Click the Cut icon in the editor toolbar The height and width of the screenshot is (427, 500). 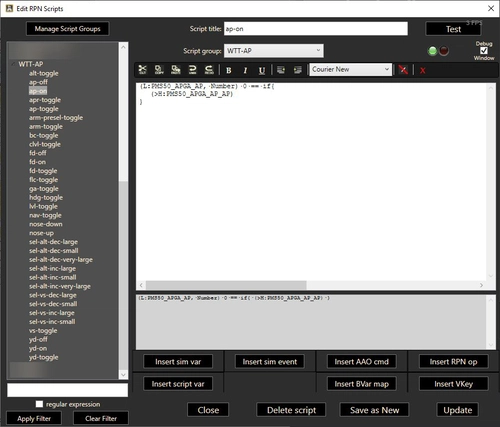(143, 70)
